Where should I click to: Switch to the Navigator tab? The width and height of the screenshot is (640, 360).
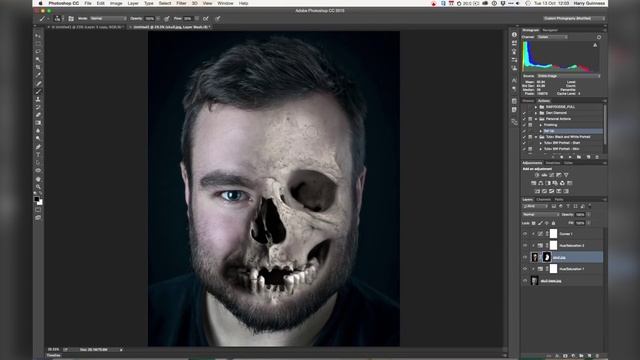click(x=550, y=30)
